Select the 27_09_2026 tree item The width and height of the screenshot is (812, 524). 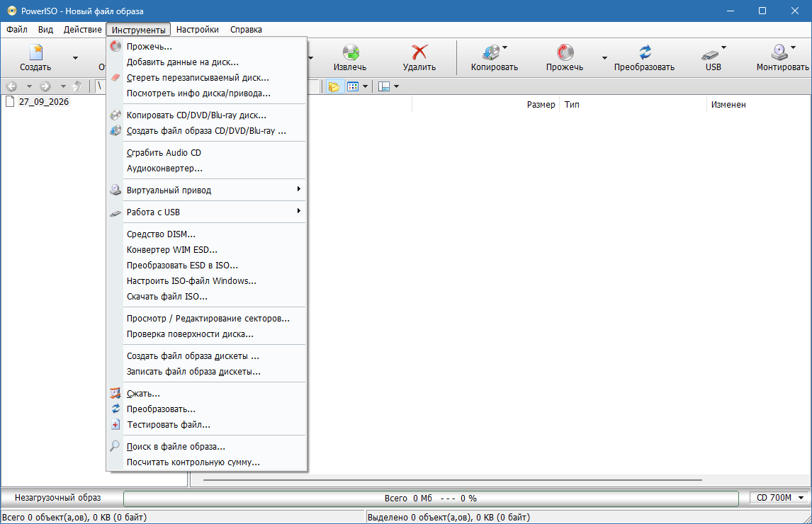[44, 101]
